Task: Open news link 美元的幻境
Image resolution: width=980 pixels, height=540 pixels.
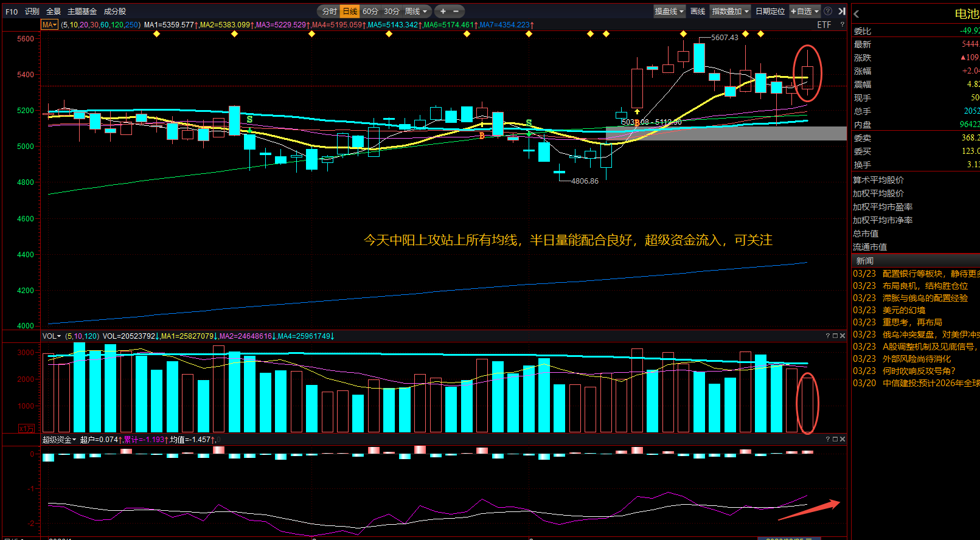Action: [904, 310]
